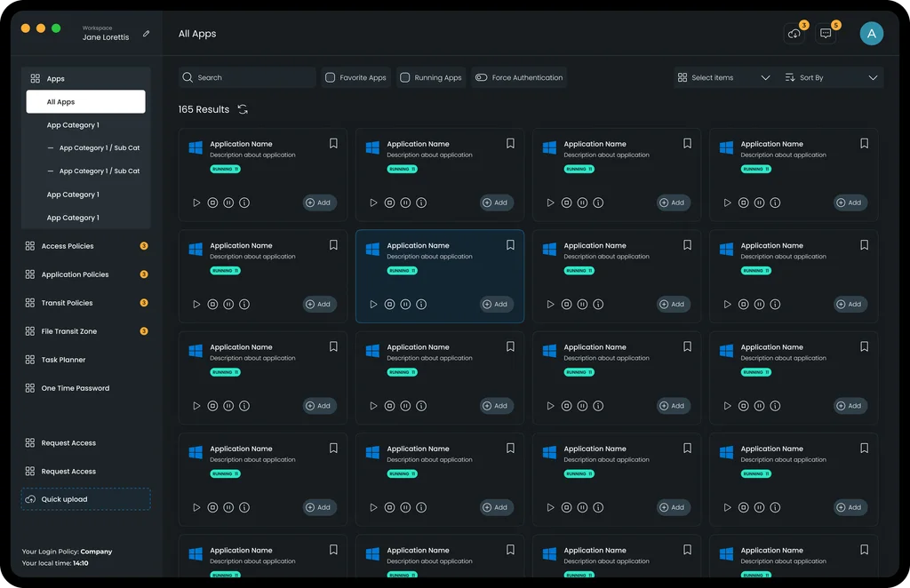
Task: Click the magnifier icon in the search box
Action: click(188, 77)
